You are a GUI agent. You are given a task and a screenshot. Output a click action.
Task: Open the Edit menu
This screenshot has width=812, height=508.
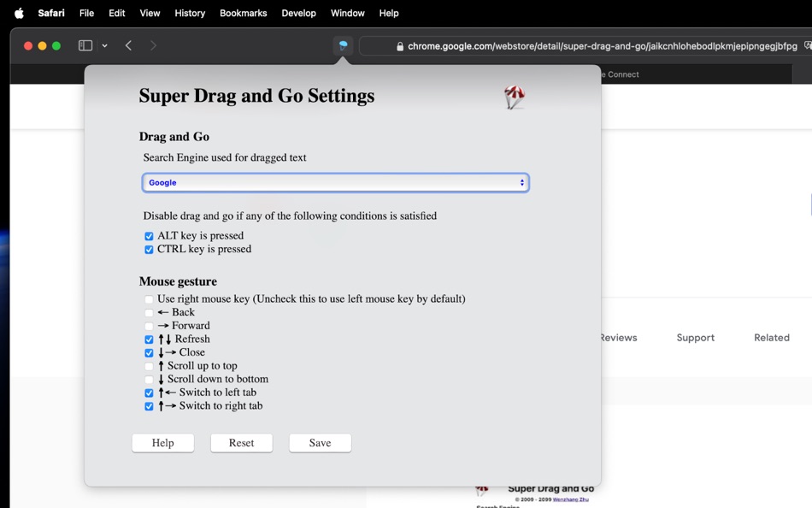tap(116, 13)
